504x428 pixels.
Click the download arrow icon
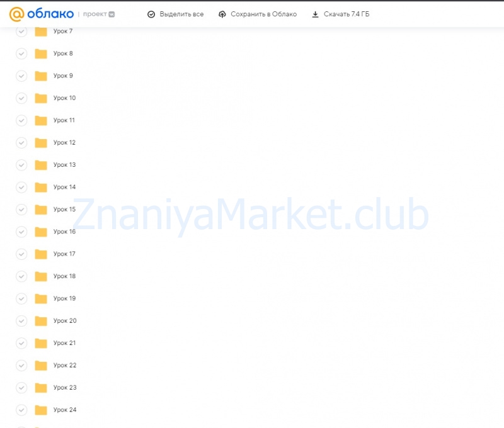point(315,14)
